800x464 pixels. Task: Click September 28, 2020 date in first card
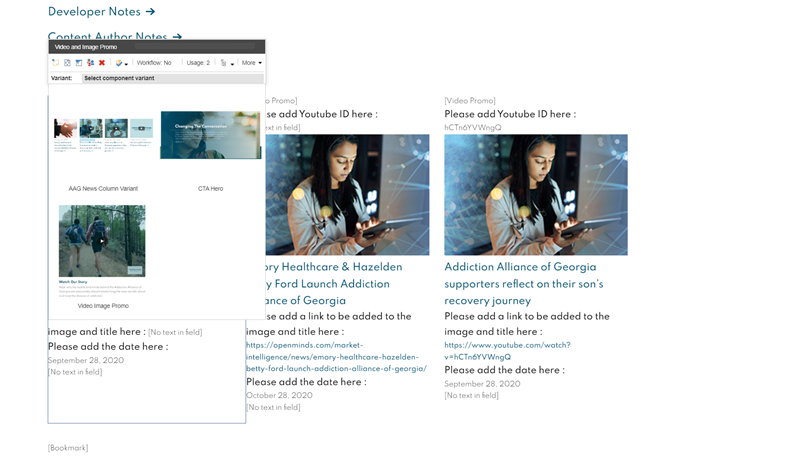86,360
